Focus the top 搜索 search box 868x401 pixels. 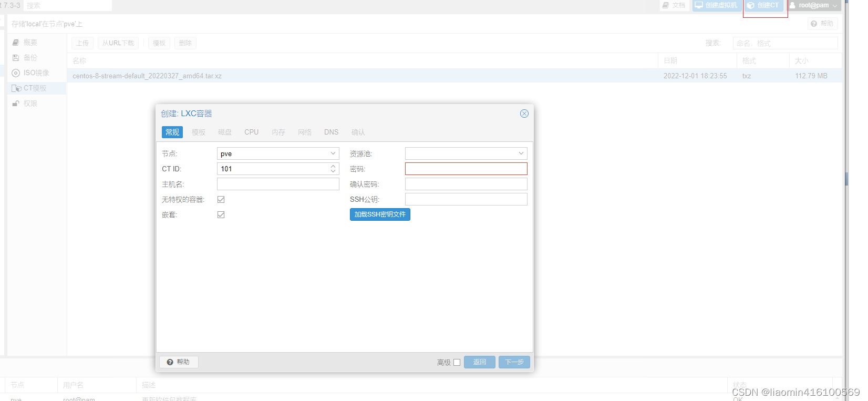(67, 5)
